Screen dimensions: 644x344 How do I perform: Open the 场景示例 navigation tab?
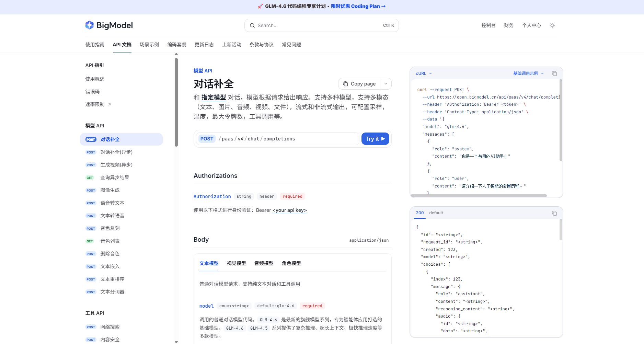pyautogui.click(x=149, y=45)
